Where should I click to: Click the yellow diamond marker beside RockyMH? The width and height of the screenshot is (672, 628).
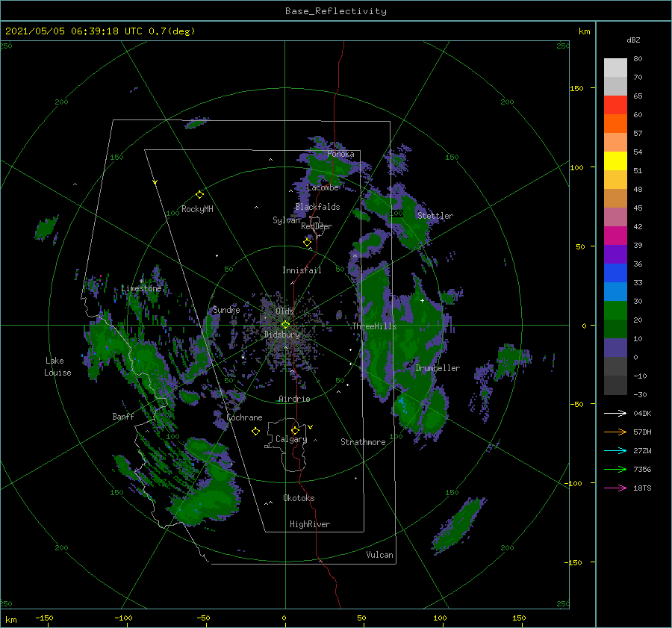(x=199, y=195)
